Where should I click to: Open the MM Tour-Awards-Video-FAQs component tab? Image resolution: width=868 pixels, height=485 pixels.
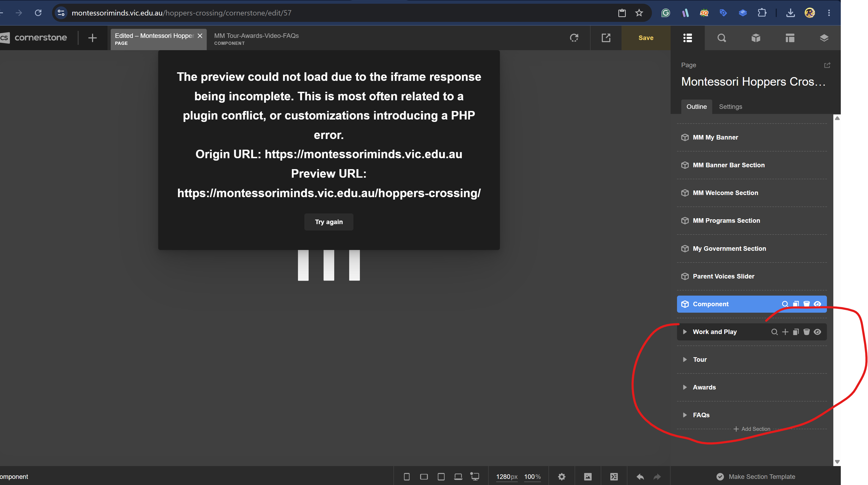pos(256,39)
